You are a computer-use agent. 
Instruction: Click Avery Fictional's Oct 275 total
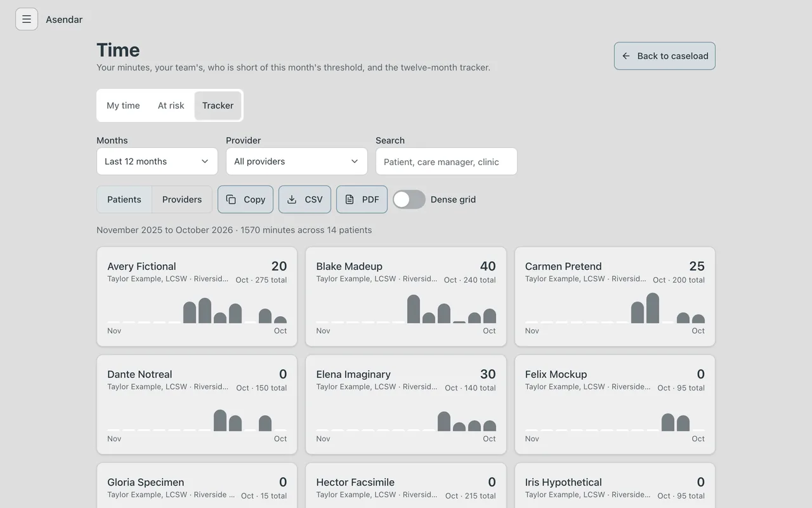(x=261, y=280)
